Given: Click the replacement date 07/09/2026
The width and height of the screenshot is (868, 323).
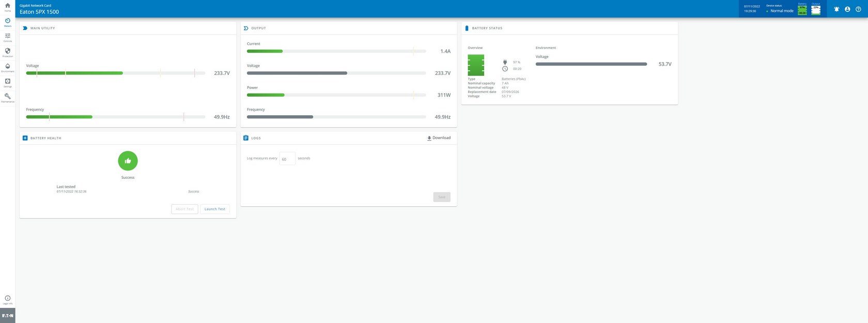Looking at the screenshot, I should click(x=510, y=92).
